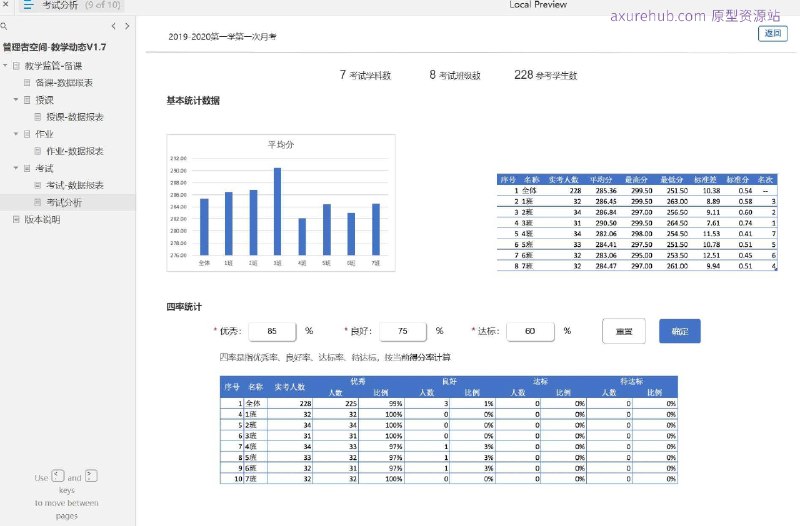Open the 考试-数据报表 page
Screen dimensions: 800x526
[x=75, y=185]
